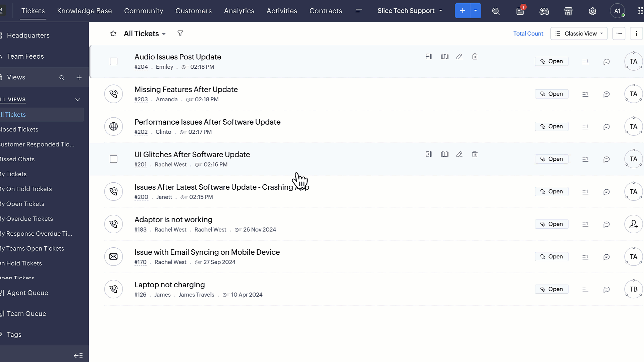
Task: Go to Knowledge Base tab
Action: tap(85, 11)
